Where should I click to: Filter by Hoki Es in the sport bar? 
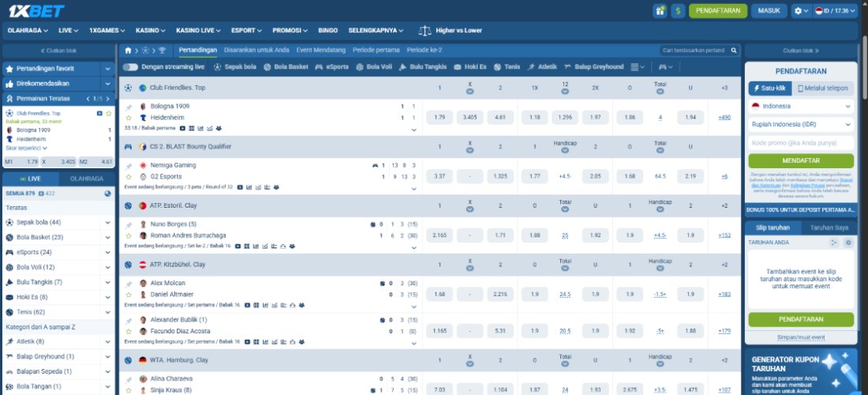click(x=470, y=66)
